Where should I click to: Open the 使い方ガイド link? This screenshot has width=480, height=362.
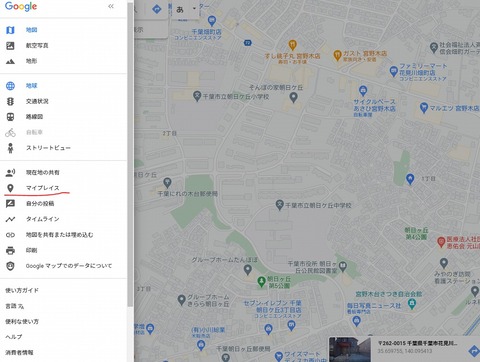coord(22,290)
